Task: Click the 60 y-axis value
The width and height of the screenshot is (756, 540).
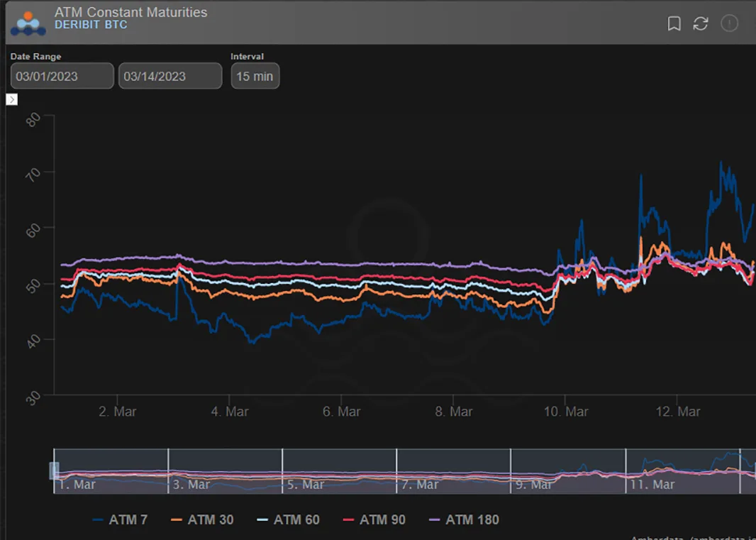Action: point(33,231)
